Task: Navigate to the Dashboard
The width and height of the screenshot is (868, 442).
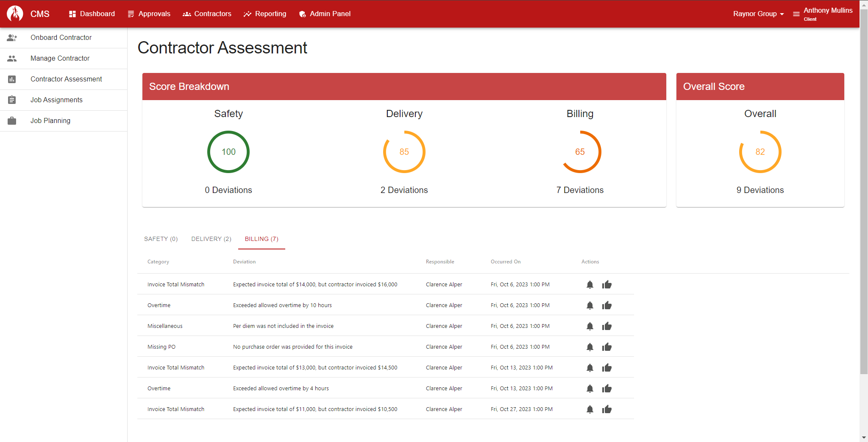Action: (x=92, y=14)
